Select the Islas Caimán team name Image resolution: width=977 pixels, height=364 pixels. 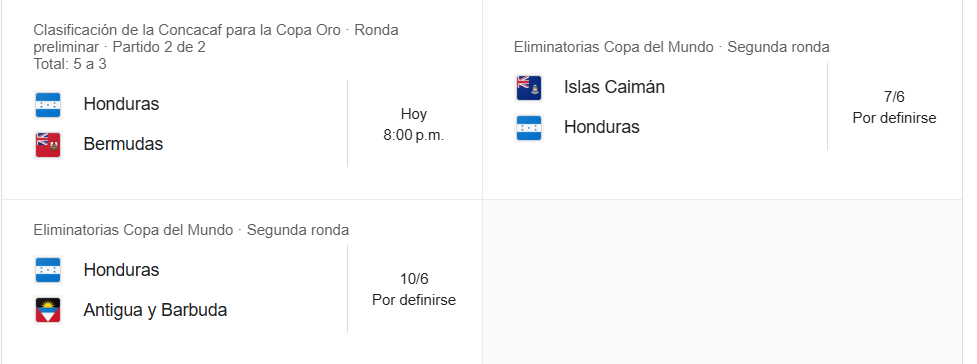pos(614,87)
